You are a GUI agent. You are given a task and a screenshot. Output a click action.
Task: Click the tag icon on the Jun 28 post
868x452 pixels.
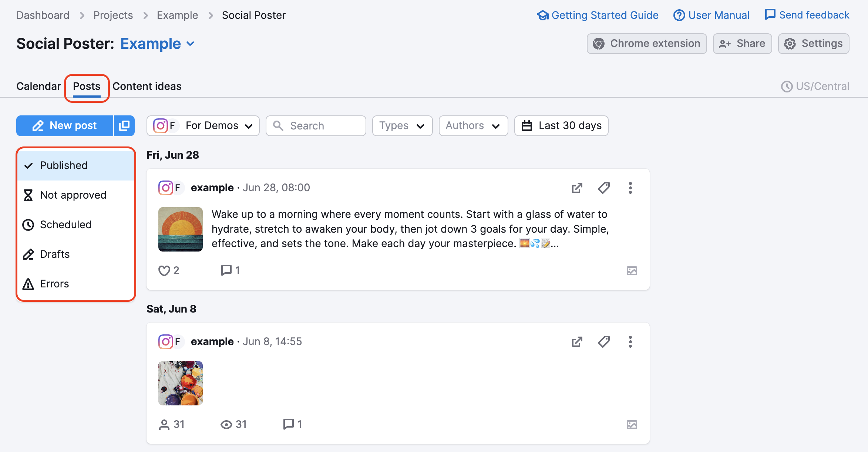coord(603,188)
